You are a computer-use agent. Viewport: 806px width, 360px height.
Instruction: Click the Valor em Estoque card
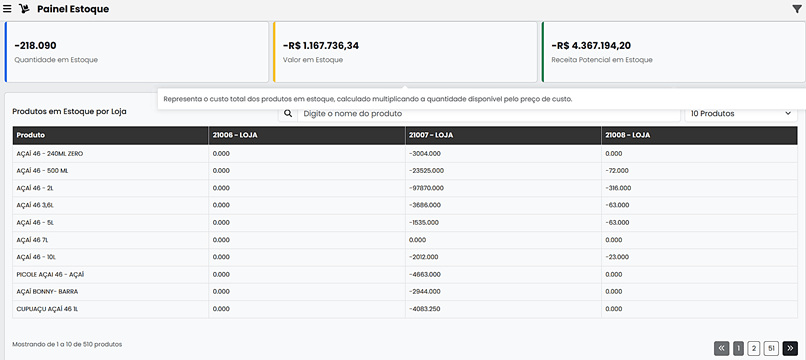(x=405, y=52)
